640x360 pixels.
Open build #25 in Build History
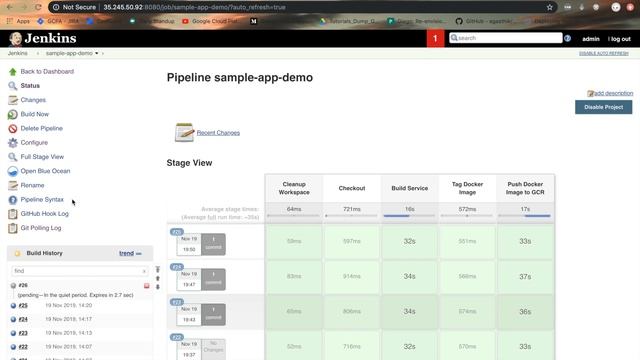(x=23, y=305)
